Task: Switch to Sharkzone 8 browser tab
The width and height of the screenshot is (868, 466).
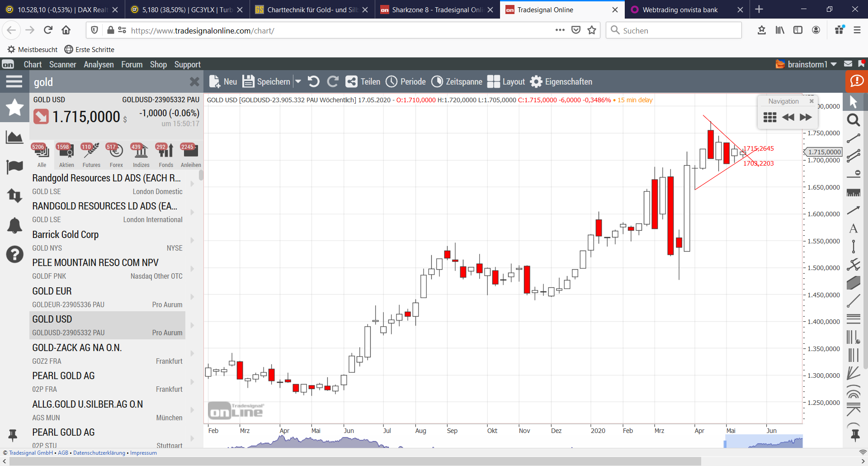Action: pyautogui.click(x=437, y=10)
